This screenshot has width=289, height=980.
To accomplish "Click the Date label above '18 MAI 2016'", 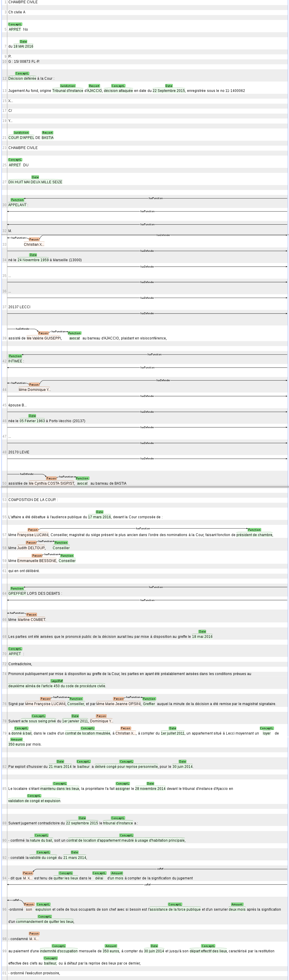I will click(23, 41).
